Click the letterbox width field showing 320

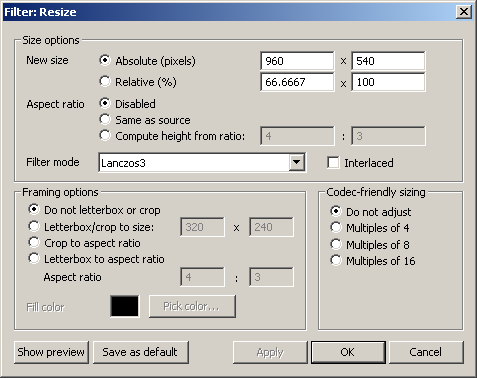pyautogui.click(x=202, y=227)
